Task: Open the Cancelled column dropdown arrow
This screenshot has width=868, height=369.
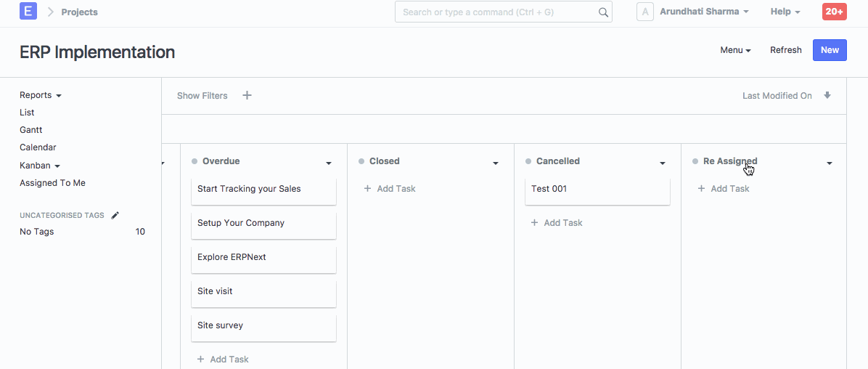Action: (663, 163)
